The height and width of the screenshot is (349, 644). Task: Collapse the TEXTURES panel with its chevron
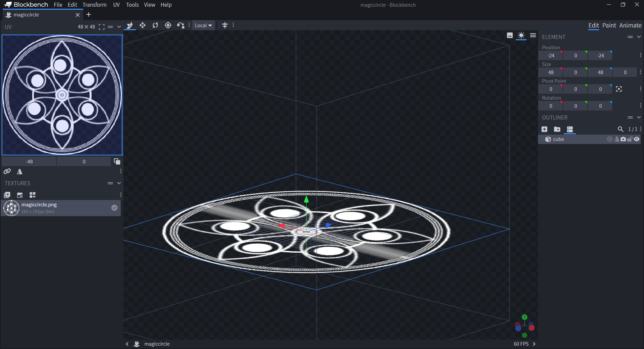(119, 183)
